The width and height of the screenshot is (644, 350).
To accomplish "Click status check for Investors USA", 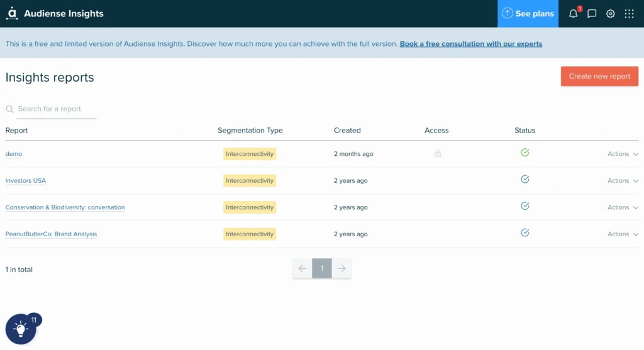I will (525, 179).
